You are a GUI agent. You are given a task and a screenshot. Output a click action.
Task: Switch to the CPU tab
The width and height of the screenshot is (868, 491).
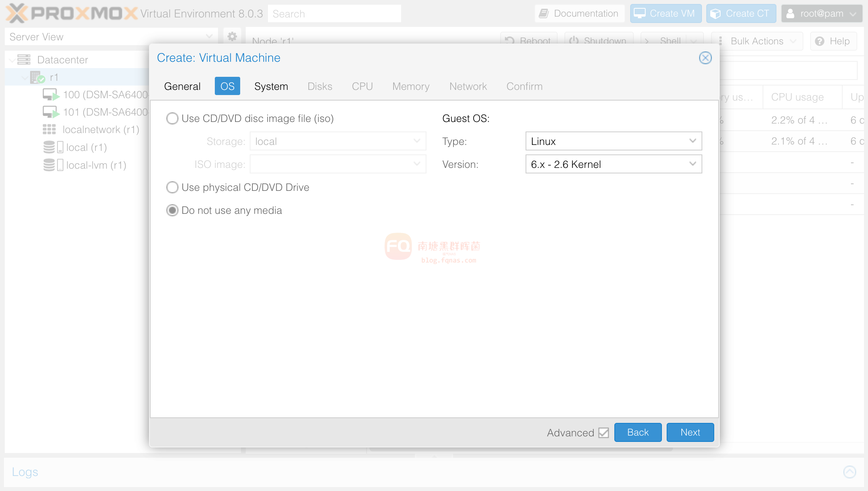click(x=362, y=86)
